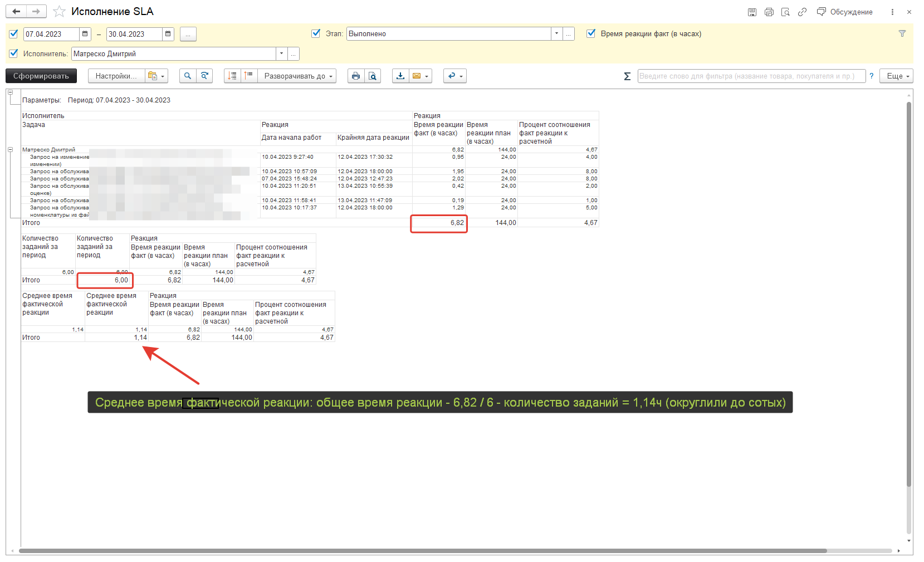The width and height of the screenshot is (924, 562).
Task: Open the Еще menu
Action: click(x=896, y=76)
